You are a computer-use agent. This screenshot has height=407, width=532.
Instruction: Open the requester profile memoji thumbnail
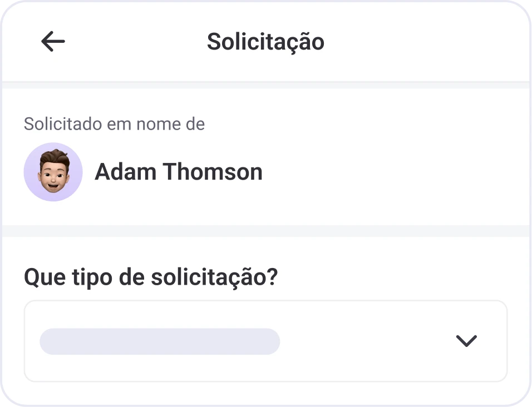click(x=53, y=172)
